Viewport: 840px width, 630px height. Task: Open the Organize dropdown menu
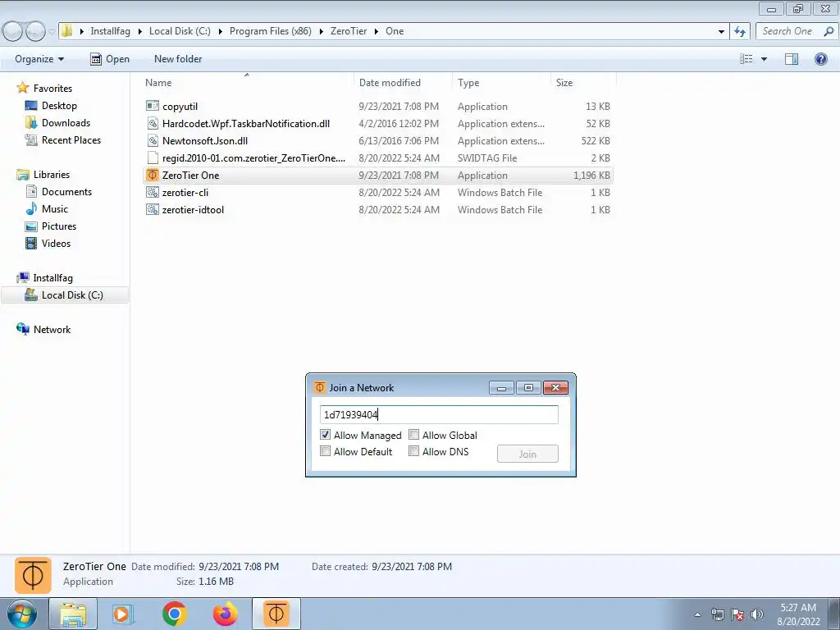[x=39, y=59]
